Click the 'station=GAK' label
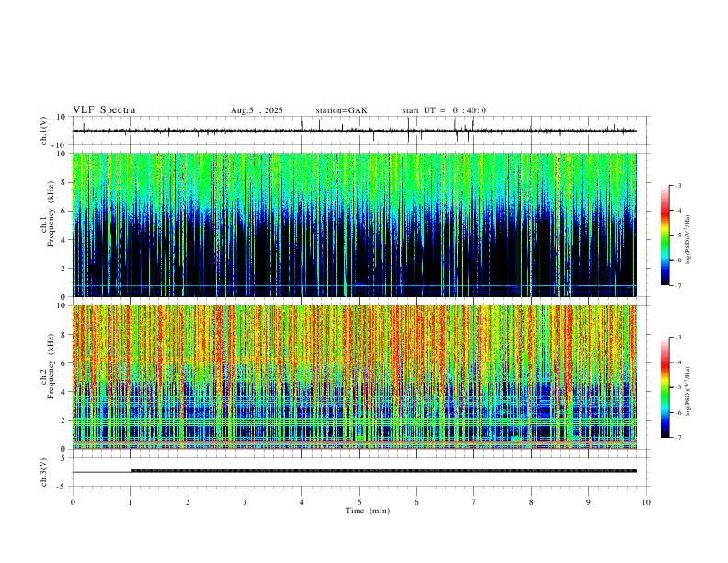Image resolution: width=728 pixels, height=563 pixels. pos(341,110)
